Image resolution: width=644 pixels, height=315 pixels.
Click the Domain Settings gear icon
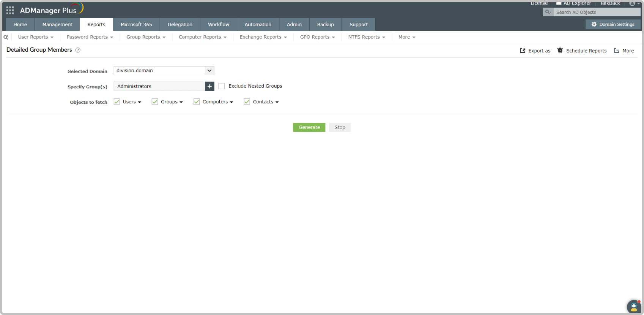click(594, 24)
